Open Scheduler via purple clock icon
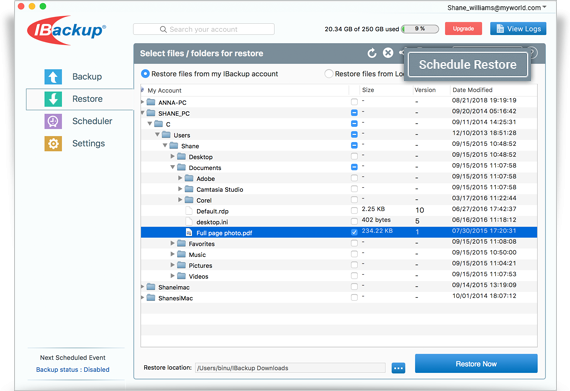This screenshot has height=391, width=570. point(53,121)
